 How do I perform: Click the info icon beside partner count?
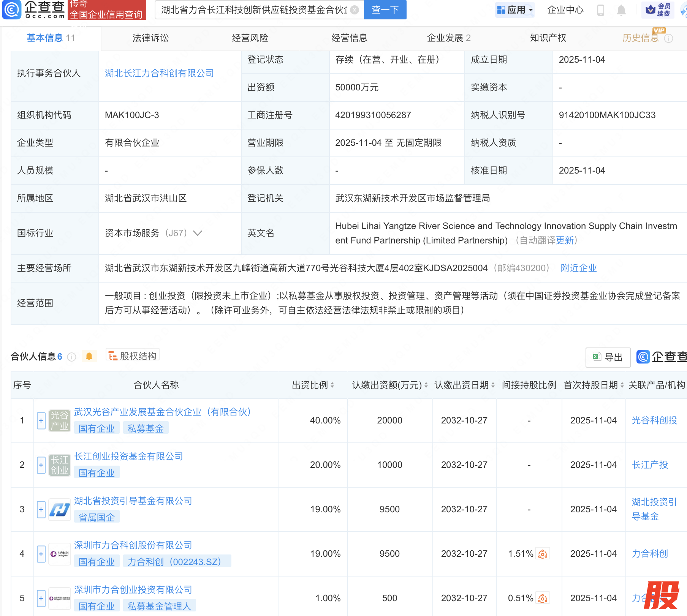click(x=71, y=357)
